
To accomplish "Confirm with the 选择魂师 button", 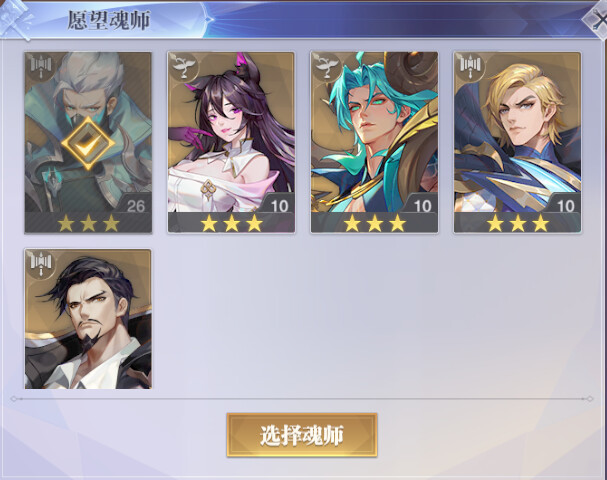I will click(302, 435).
